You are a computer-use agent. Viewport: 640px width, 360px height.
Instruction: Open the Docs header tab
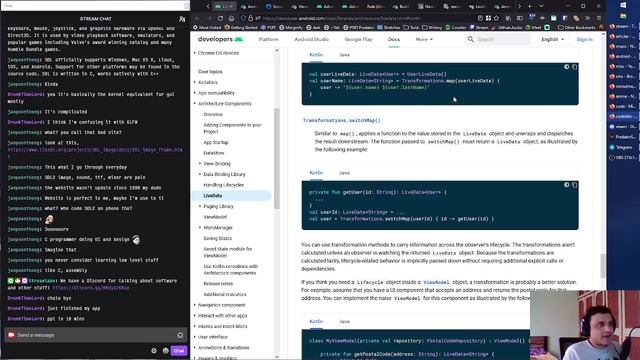pos(394,39)
